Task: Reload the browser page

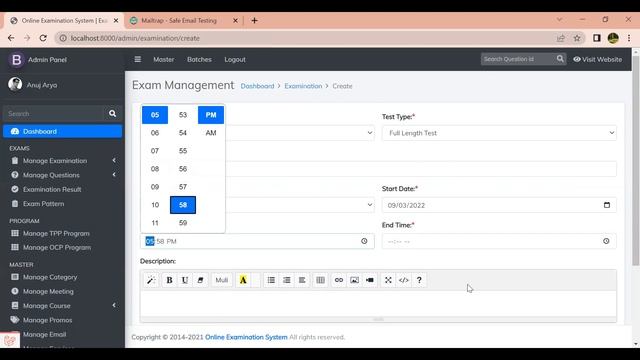Action: [x=43, y=38]
